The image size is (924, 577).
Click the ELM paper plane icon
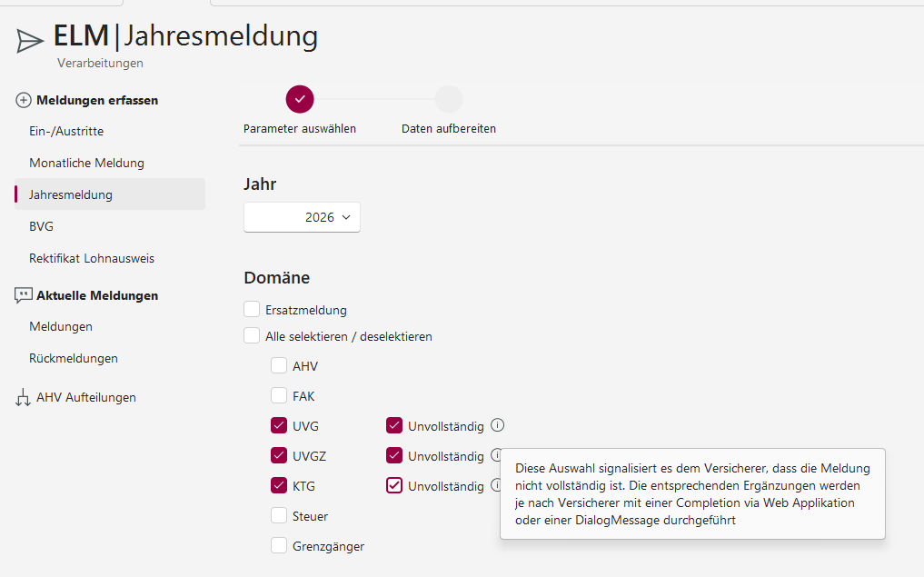(x=30, y=40)
